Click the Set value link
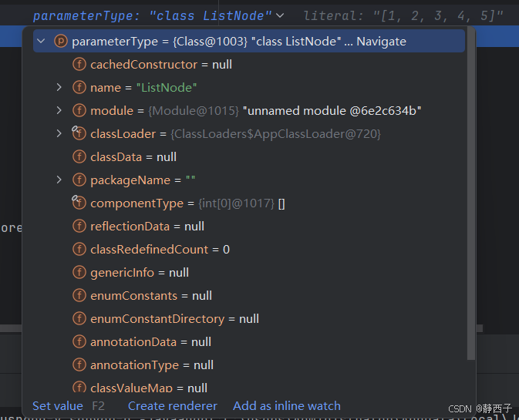The height and width of the screenshot is (420, 519). [58, 406]
